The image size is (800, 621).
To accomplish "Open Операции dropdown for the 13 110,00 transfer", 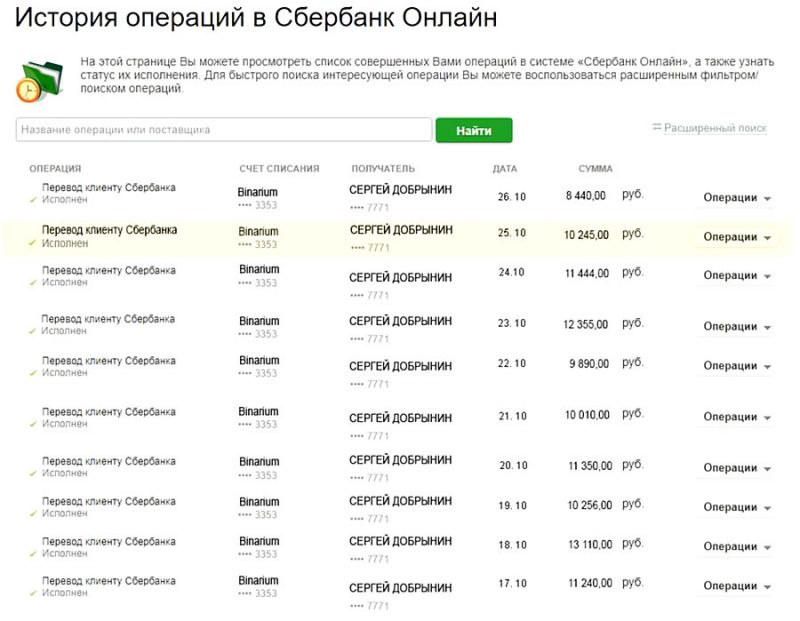I will (736, 547).
